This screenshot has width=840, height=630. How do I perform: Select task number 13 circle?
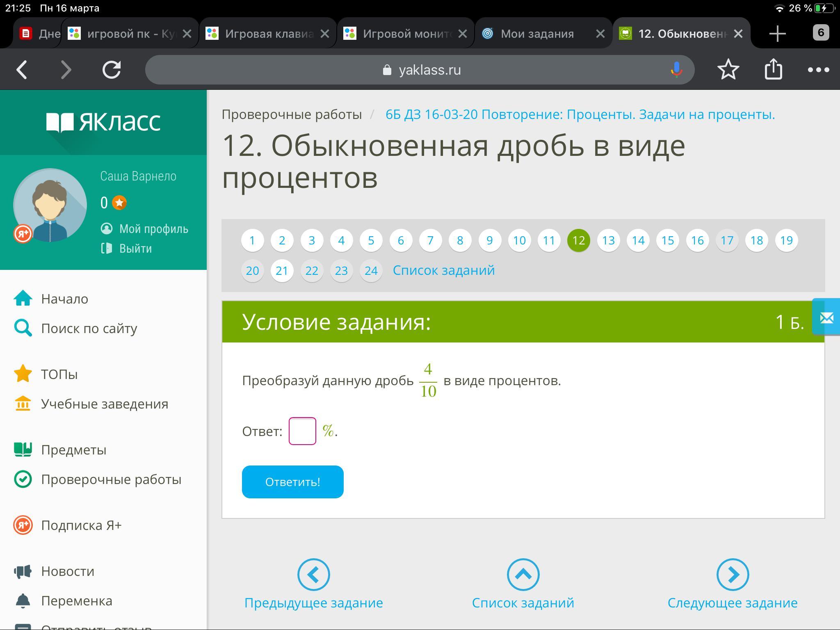pos(608,240)
